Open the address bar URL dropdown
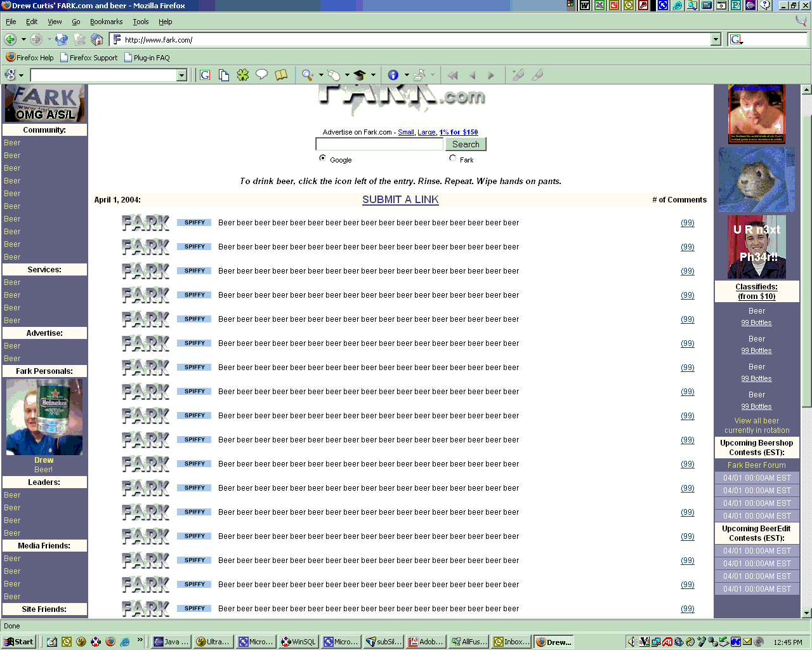Image resolution: width=812 pixels, height=650 pixels. pyautogui.click(x=716, y=39)
